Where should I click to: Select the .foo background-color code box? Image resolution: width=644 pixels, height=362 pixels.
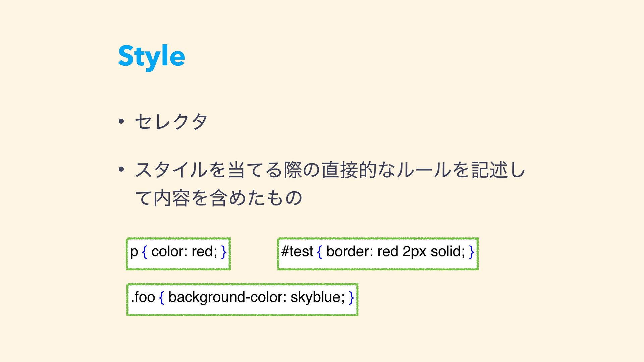[242, 300]
